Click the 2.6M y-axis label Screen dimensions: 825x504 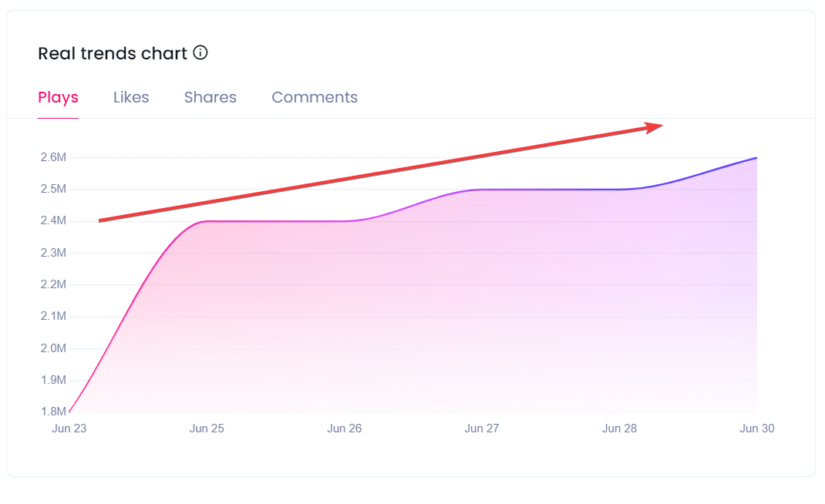click(x=53, y=158)
